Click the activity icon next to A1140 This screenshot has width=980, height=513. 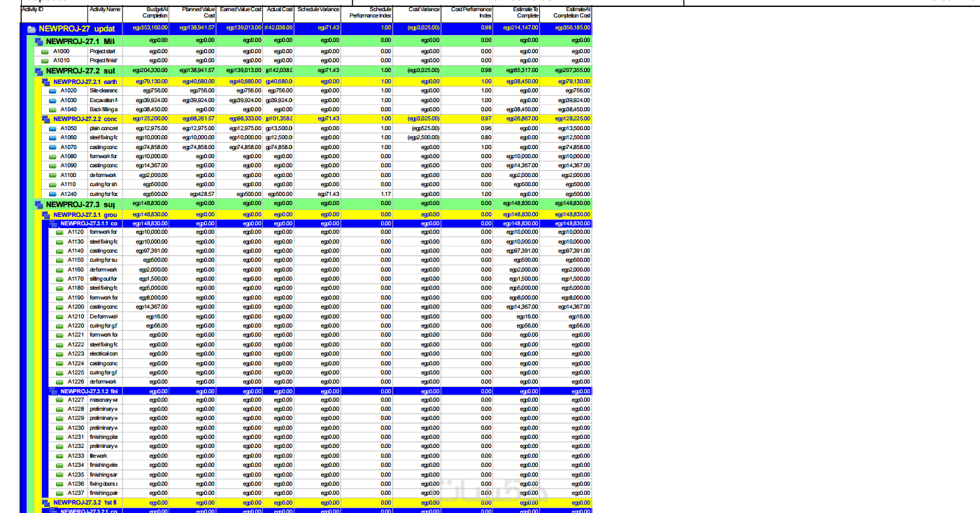[x=59, y=251]
